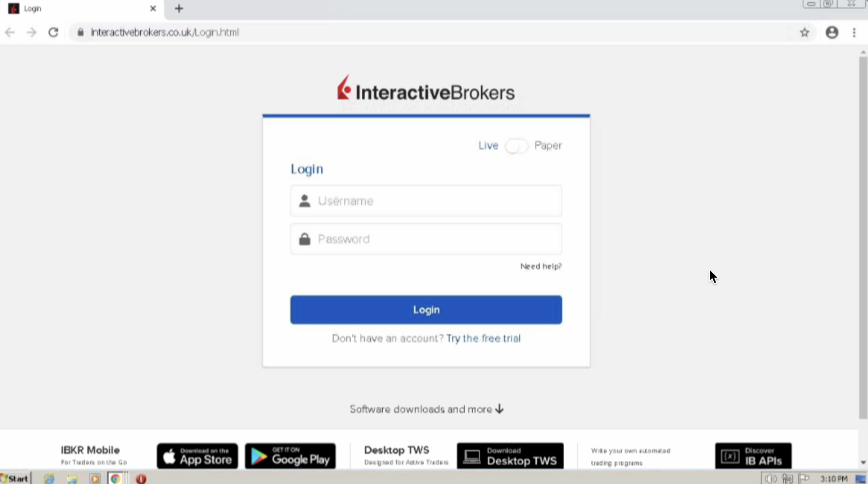
Task: Click the browser back navigation arrow
Action: click(11, 32)
